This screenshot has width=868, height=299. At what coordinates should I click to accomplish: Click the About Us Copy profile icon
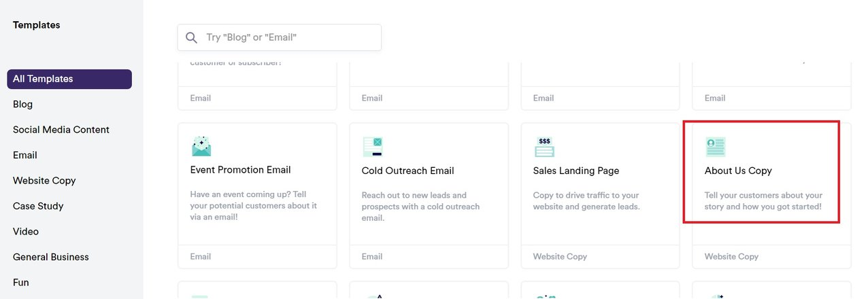click(x=716, y=147)
